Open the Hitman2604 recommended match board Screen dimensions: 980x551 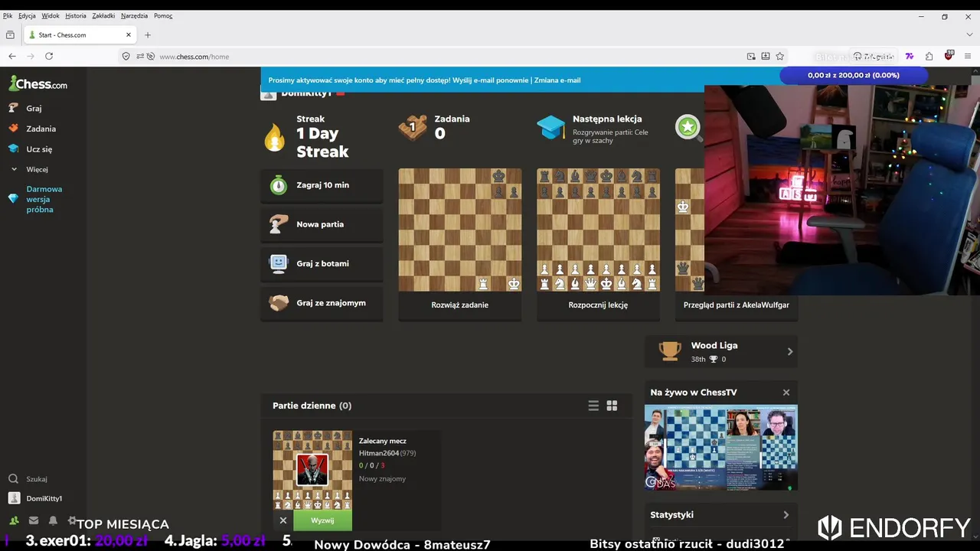point(312,470)
